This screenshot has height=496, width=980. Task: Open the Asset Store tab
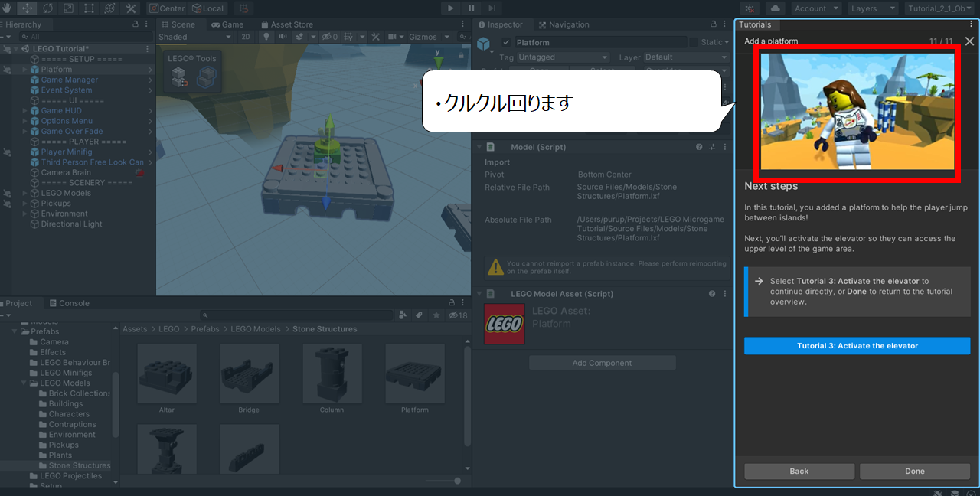point(286,24)
